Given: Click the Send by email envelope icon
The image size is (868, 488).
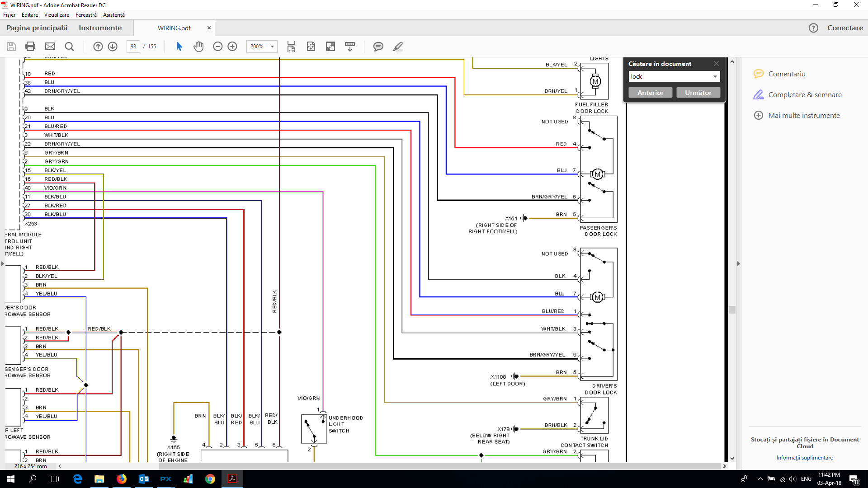Looking at the screenshot, I should (50, 47).
